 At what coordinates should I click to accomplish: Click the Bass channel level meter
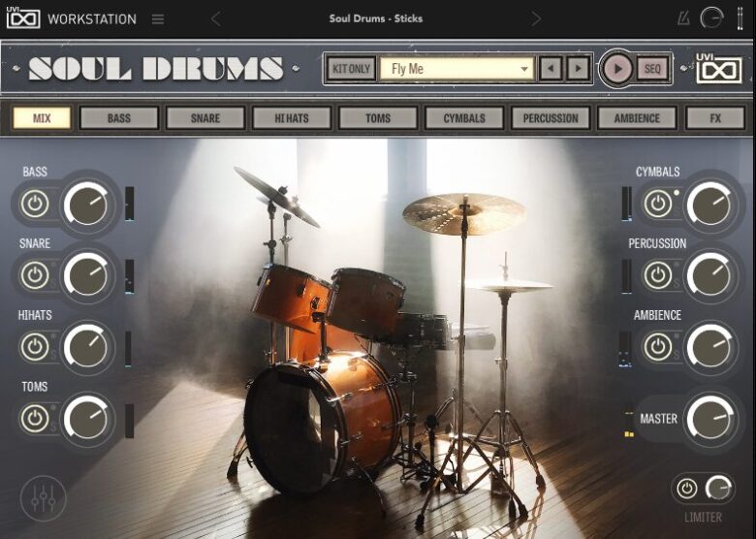click(x=130, y=204)
